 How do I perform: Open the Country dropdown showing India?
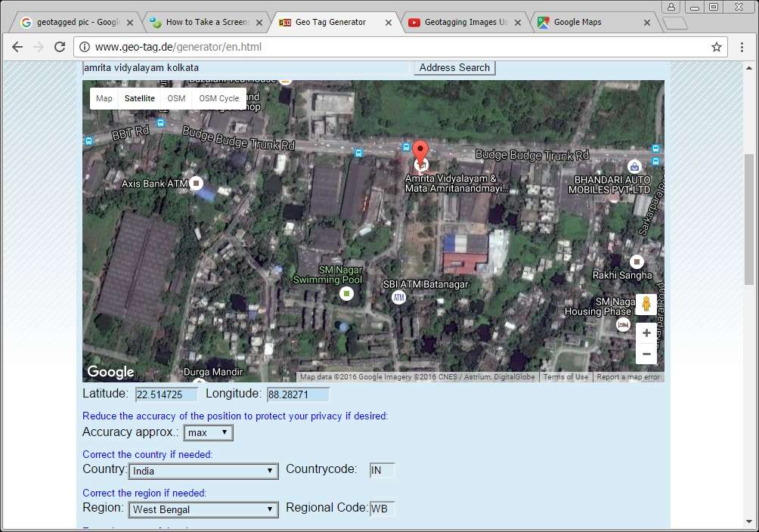pos(203,471)
